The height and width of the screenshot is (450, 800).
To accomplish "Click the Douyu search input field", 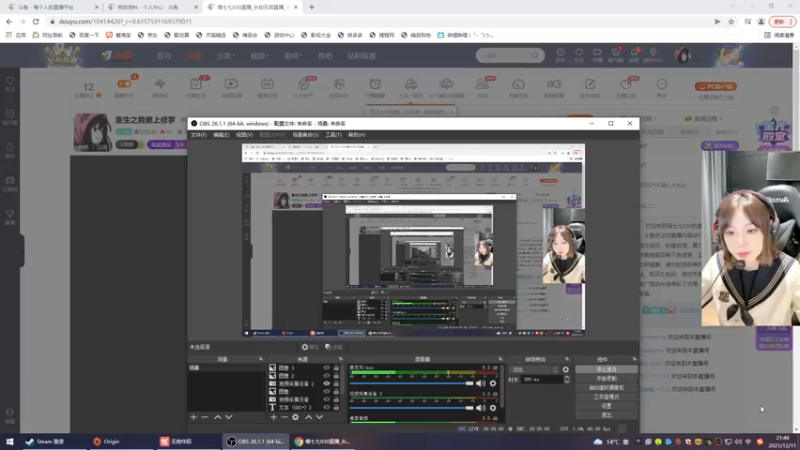I will click(x=504, y=56).
